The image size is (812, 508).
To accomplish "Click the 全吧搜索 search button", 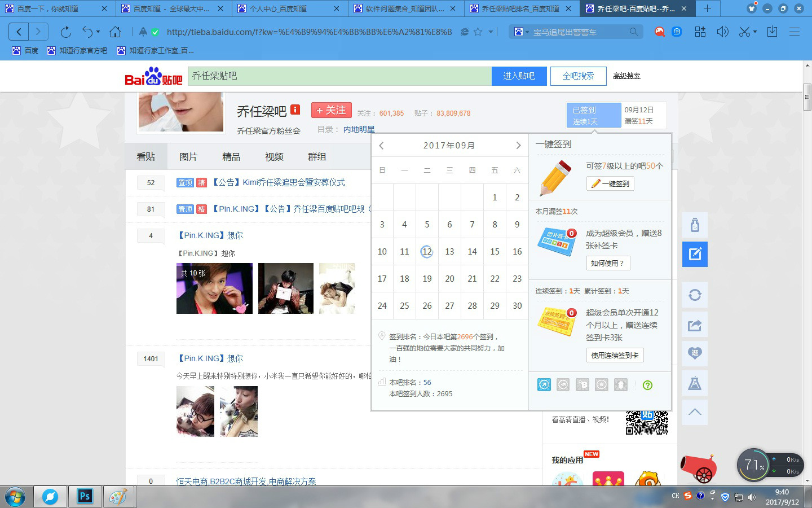I will tap(578, 76).
